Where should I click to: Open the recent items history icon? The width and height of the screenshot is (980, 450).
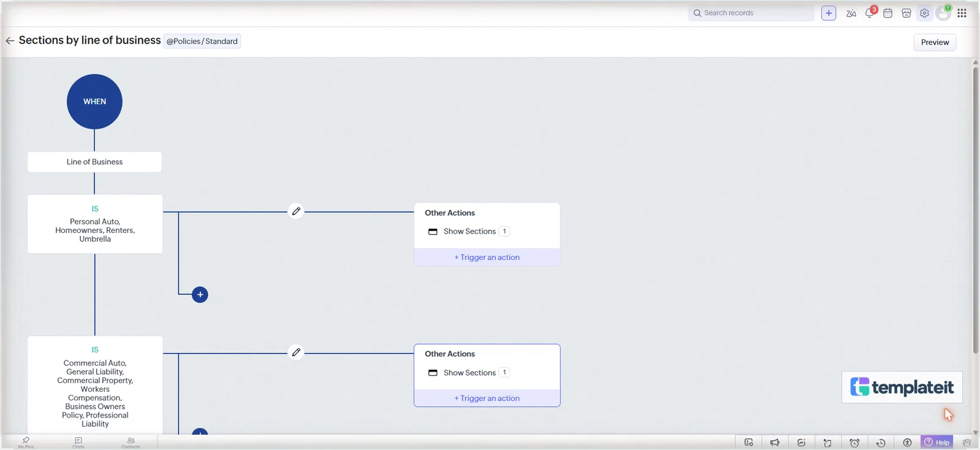(x=881, y=443)
